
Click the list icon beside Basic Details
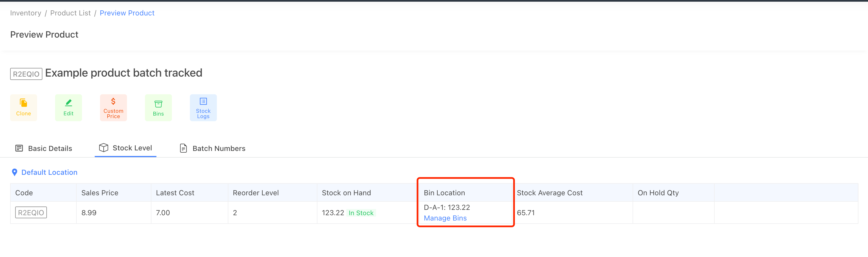click(x=19, y=148)
